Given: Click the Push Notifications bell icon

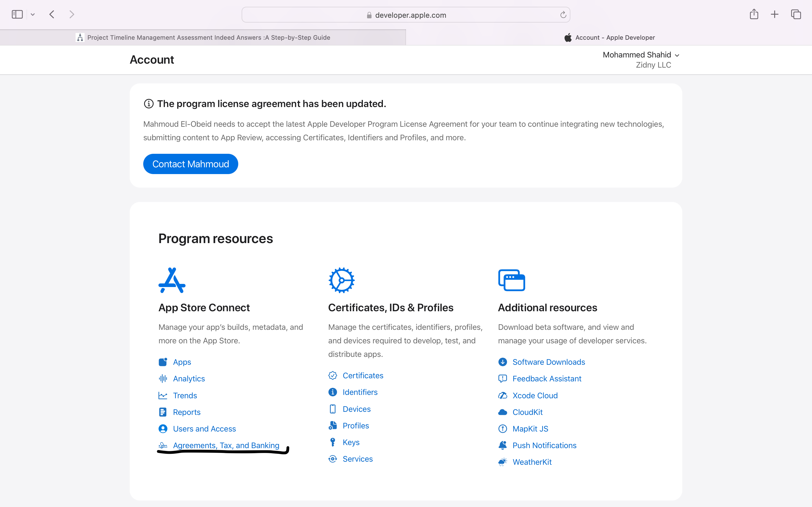Looking at the screenshot, I should coord(502,445).
